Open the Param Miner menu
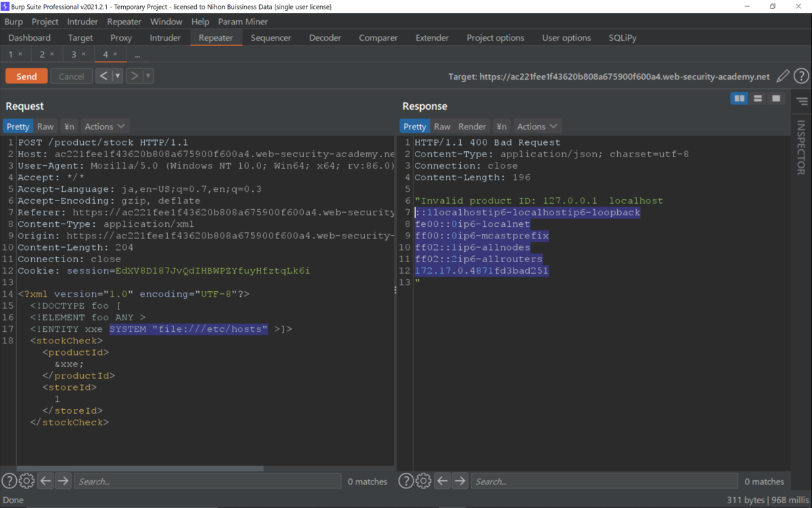This screenshot has height=508, width=812. pyautogui.click(x=243, y=22)
